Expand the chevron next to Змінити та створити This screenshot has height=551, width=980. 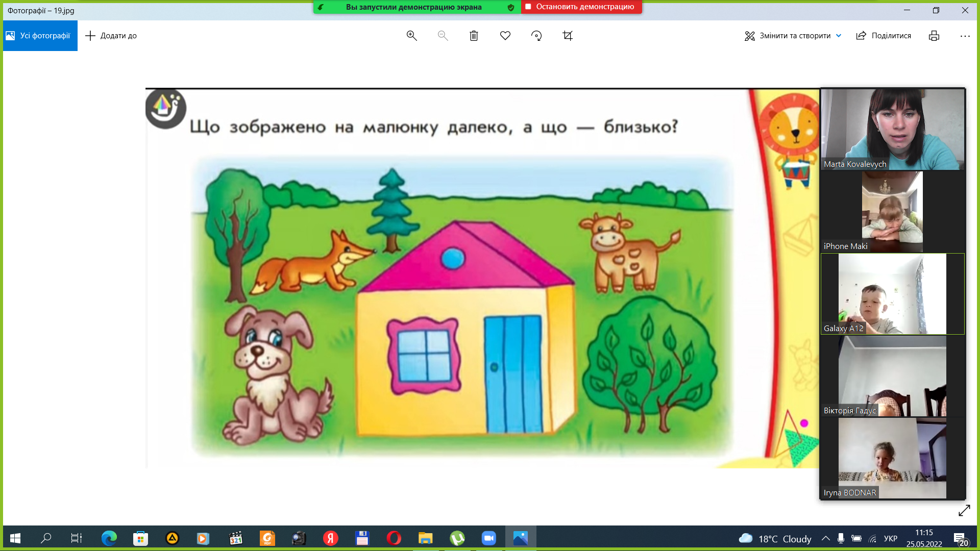pos(839,36)
